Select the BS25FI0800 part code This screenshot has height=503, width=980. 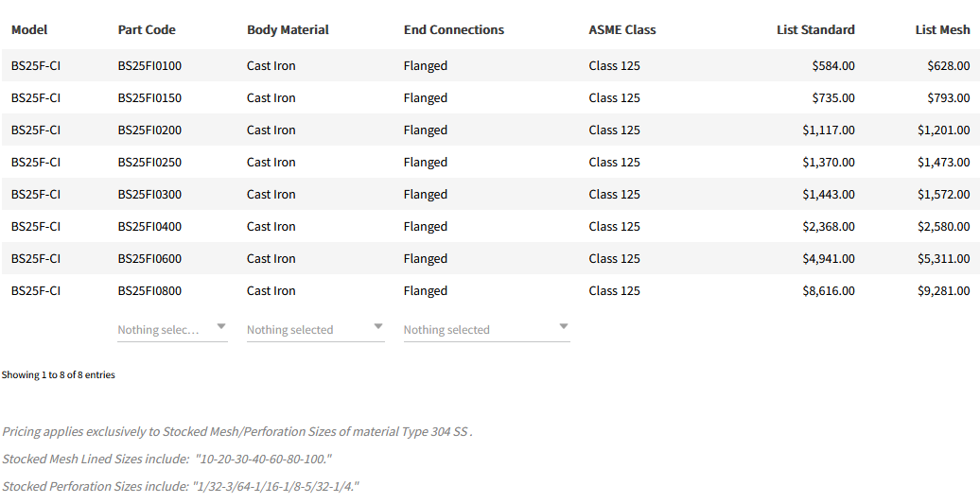click(x=149, y=291)
